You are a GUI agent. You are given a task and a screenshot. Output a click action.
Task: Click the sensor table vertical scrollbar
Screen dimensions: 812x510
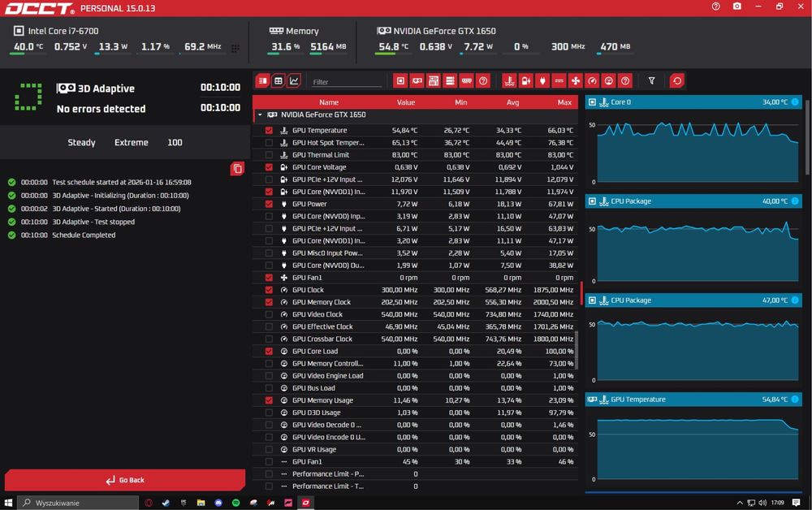(x=577, y=351)
